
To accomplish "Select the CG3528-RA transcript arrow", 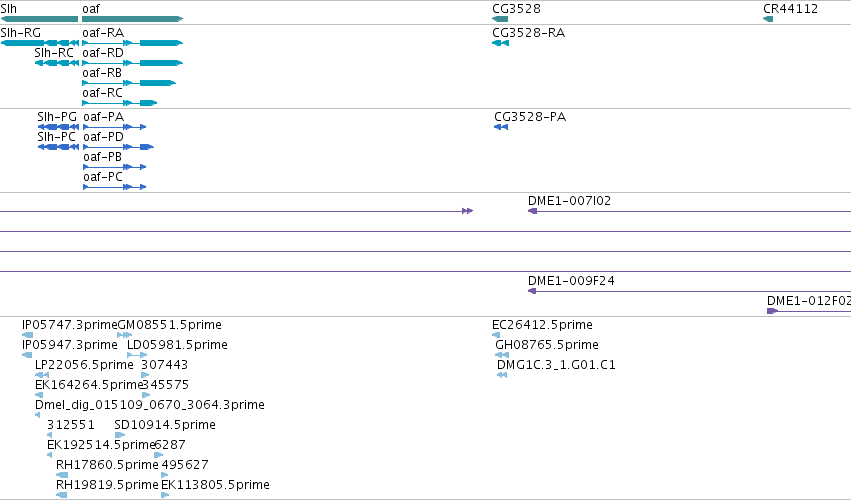I will [500, 43].
